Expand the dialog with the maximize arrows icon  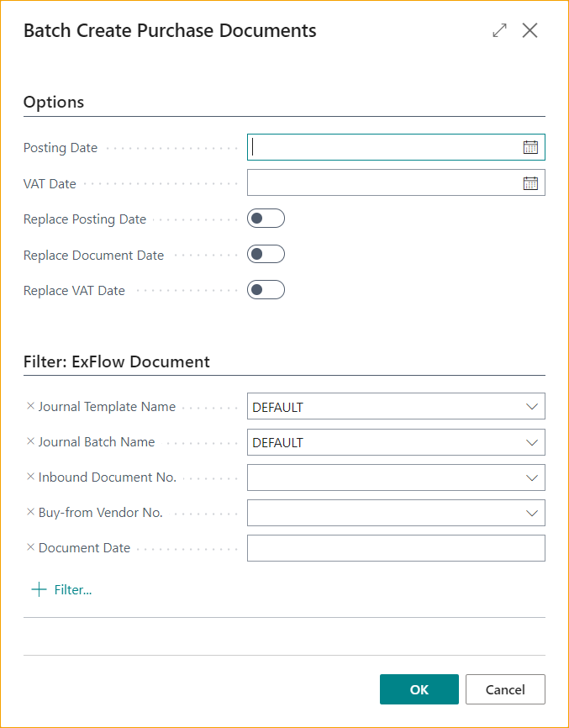coord(499,30)
